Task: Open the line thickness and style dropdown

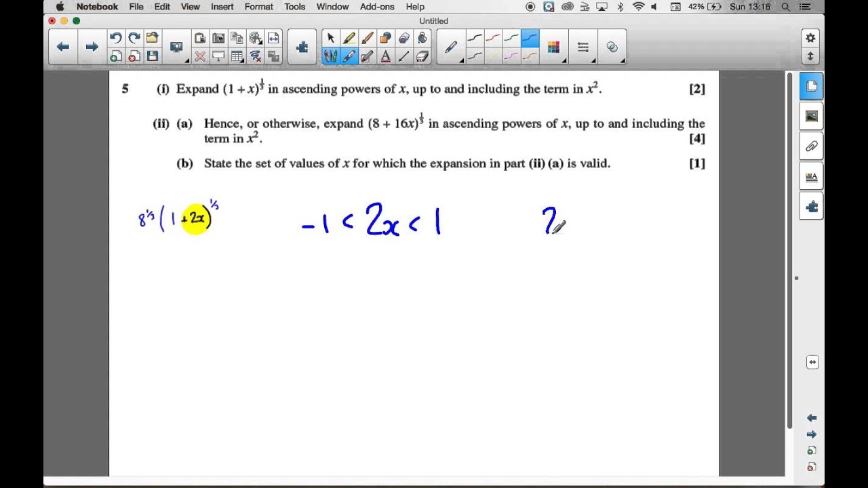Action: [583, 47]
